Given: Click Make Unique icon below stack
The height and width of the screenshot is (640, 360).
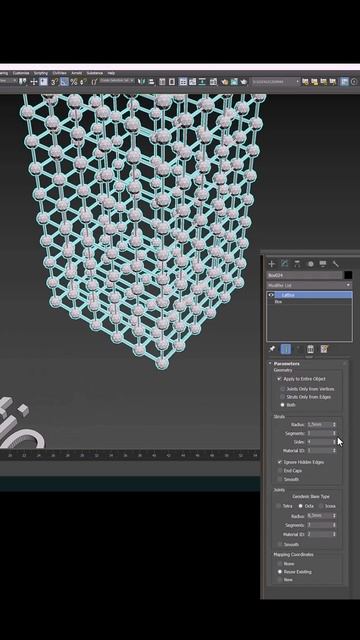Looking at the screenshot, I should [x=299, y=349].
